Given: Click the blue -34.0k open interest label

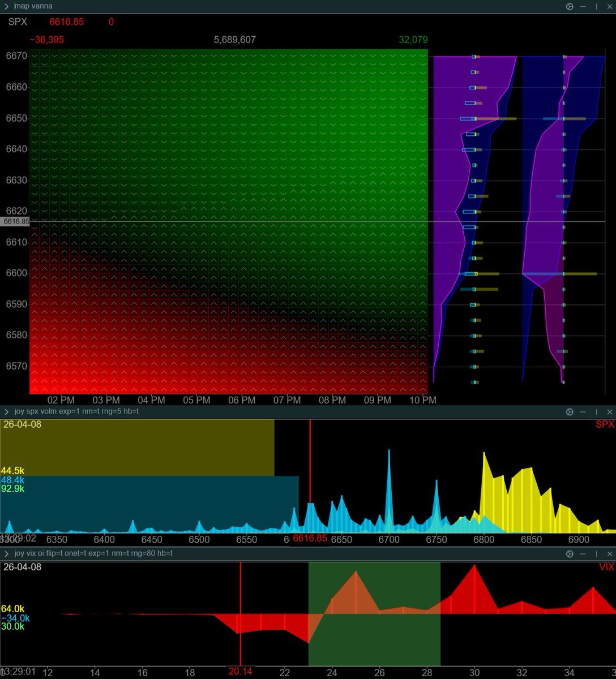Looking at the screenshot, I should 15,618.
